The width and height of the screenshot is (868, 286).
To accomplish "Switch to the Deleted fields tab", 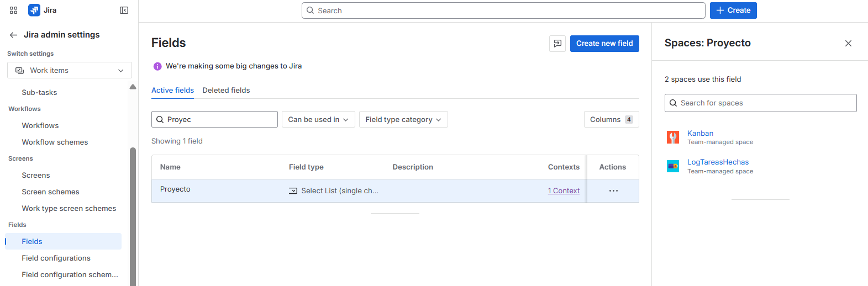I will (226, 90).
